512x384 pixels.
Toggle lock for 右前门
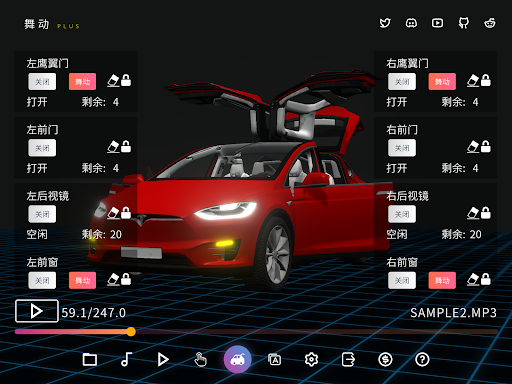486,147
